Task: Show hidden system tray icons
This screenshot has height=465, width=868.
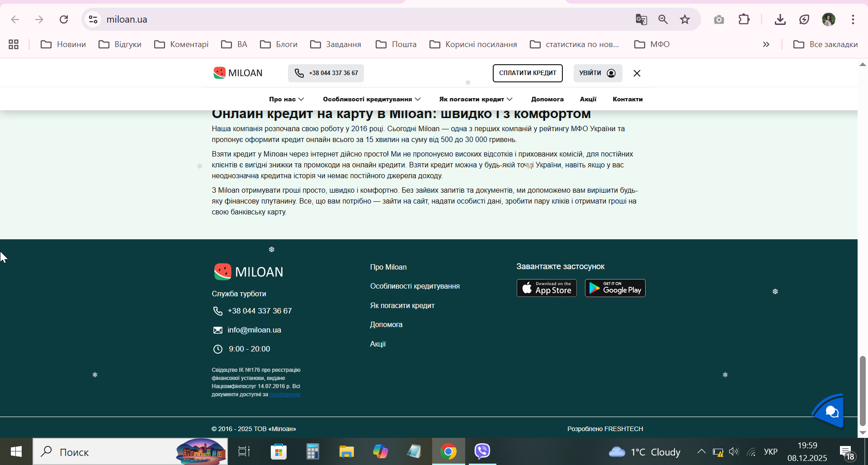Action: [701, 452]
